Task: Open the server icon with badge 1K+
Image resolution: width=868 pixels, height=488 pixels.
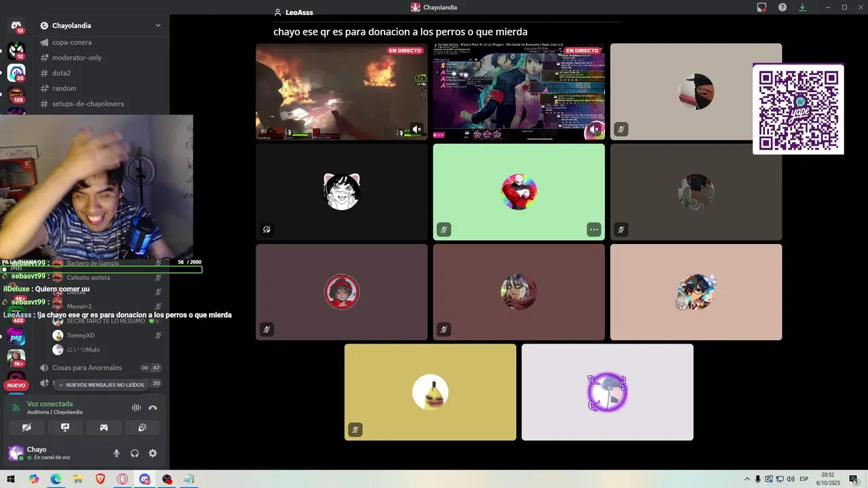Action: (x=16, y=358)
